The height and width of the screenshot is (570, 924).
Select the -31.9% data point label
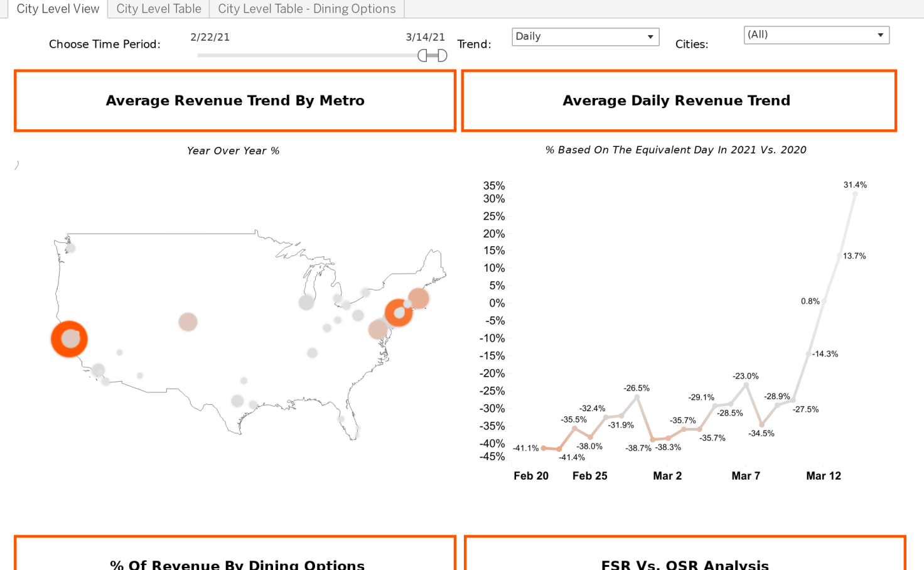[621, 426]
